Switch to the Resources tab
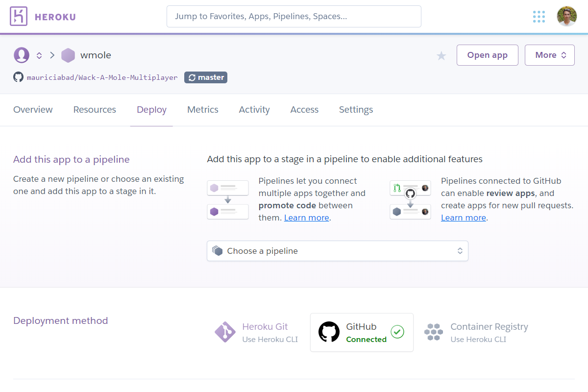Screen dimensions: 588x392 point(95,110)
